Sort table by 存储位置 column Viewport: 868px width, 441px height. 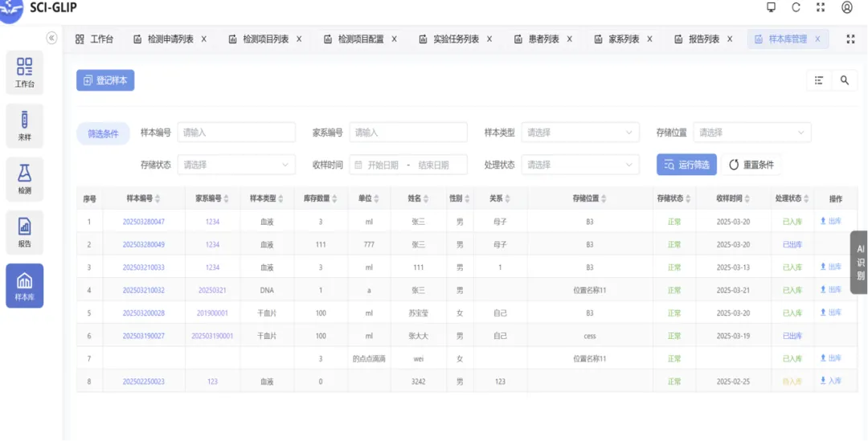click(x=604, y=198)
